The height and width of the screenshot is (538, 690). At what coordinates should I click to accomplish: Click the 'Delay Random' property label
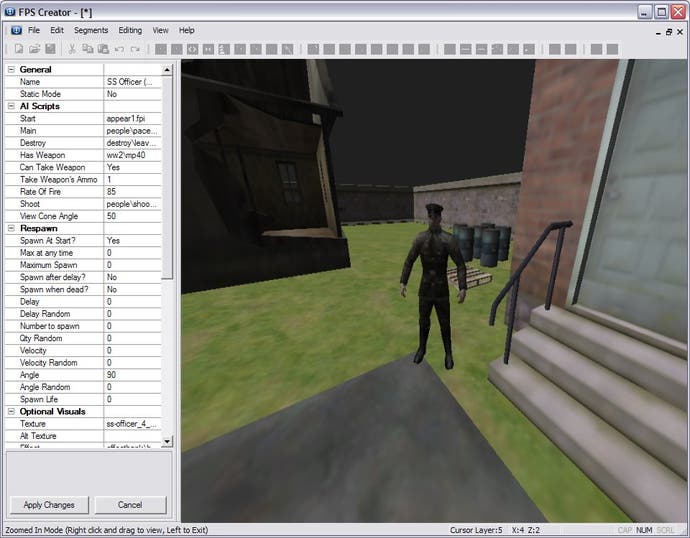pyautogui.click(x=45, y=314)
